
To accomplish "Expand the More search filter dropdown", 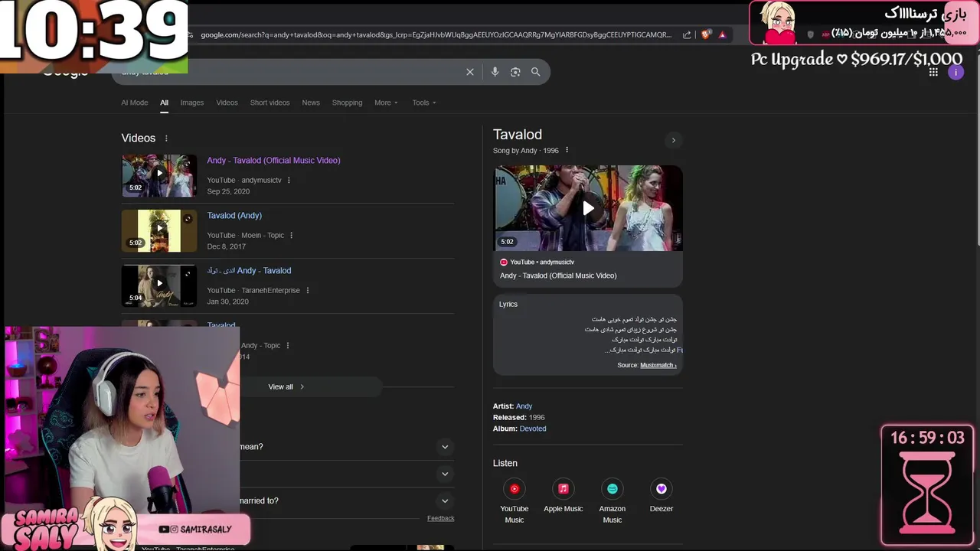I will [386, 103].
